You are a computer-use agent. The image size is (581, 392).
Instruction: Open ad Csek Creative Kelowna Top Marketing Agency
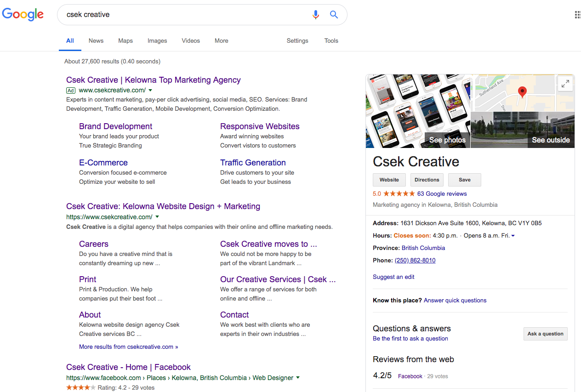click(x=154, y=80)
